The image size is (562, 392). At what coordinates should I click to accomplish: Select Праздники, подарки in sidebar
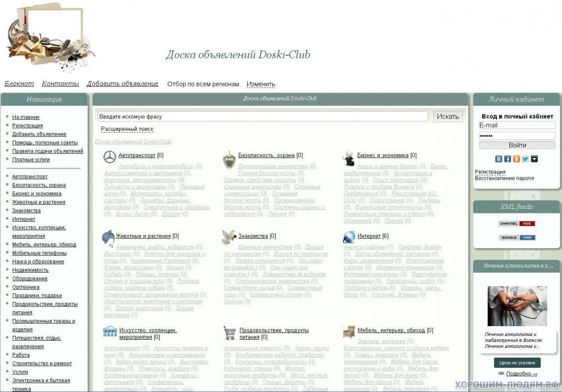click(x=37, y=295)
